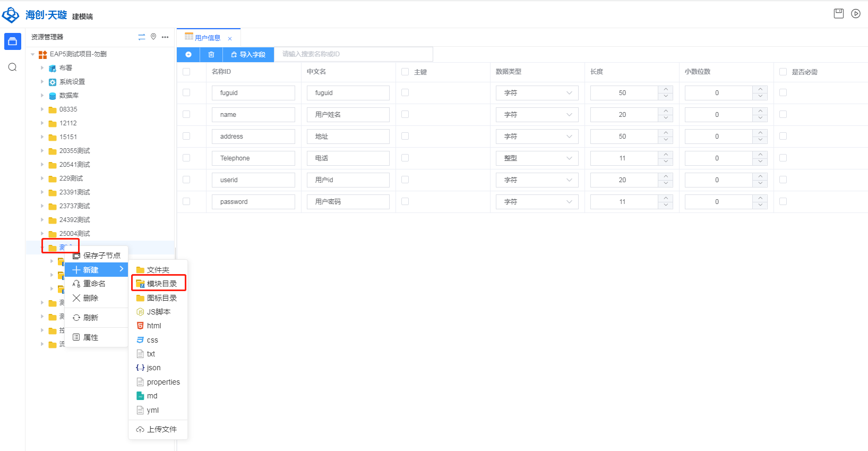Click the 导入字段 button
Viewport: 868px width, 451px height.
248,55
